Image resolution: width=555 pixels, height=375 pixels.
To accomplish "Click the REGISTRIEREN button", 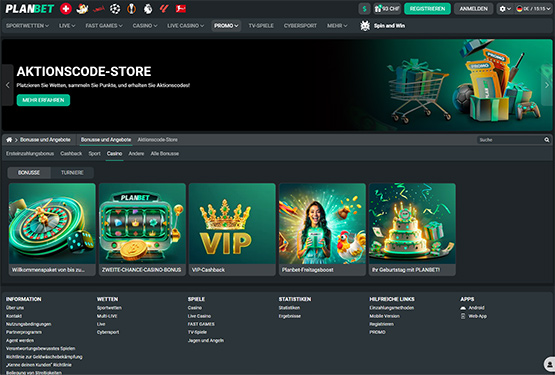I will [427, 8].
